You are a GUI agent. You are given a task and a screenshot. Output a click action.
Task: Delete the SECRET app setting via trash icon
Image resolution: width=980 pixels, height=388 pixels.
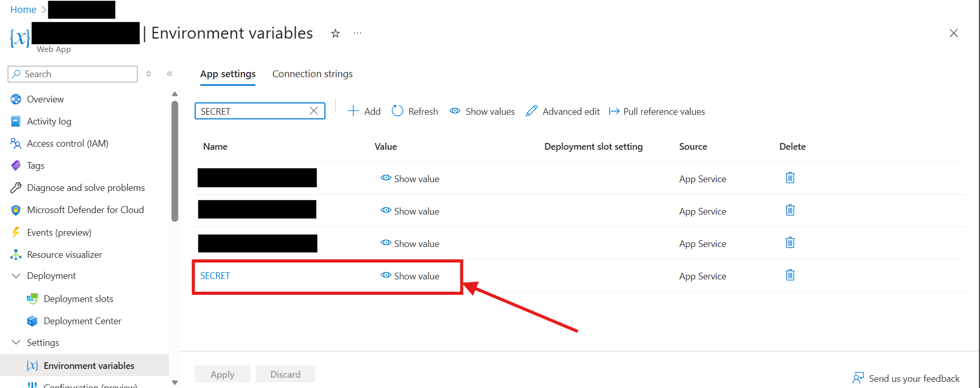click(x=790, y=275)
